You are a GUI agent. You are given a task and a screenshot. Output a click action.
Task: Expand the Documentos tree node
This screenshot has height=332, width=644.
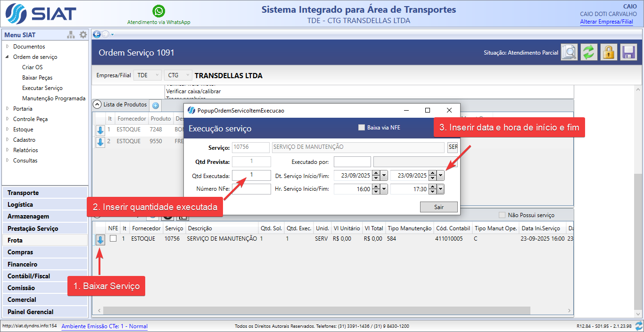tap(8, 47)
